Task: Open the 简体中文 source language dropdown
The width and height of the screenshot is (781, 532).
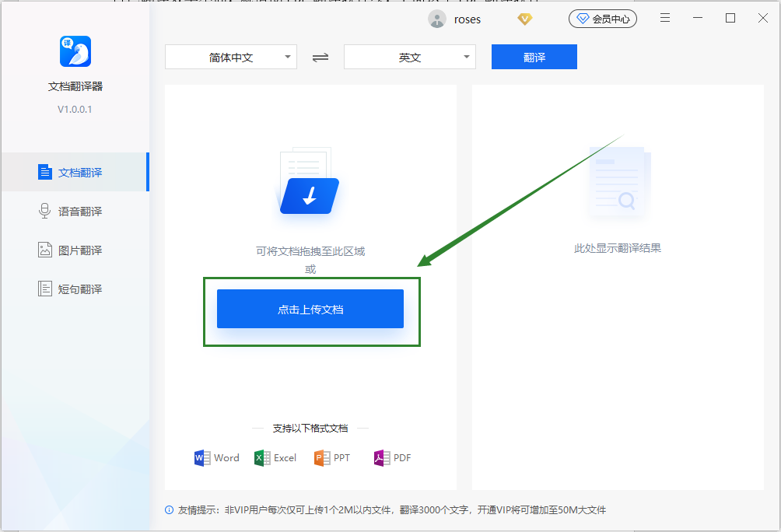Action: [230, 57]
